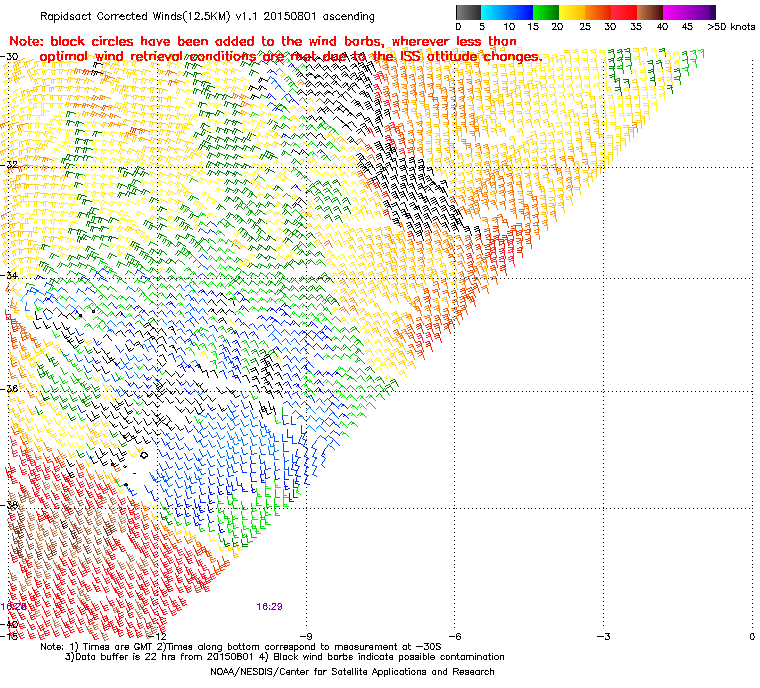The image size is (760, 688).
Task: Click the green 15–20 knots legend segment
Action: click(x=546, y=12)
